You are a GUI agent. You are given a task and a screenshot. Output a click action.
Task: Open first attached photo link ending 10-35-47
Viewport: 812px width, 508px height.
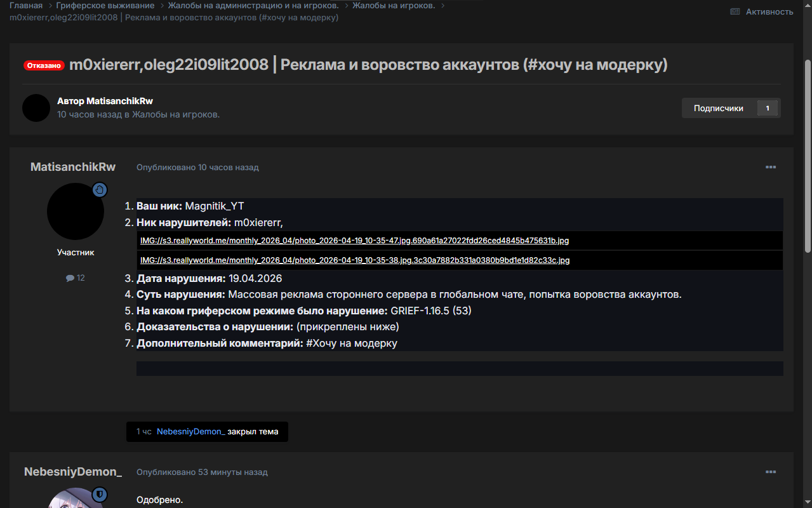(x=354, y=241)
